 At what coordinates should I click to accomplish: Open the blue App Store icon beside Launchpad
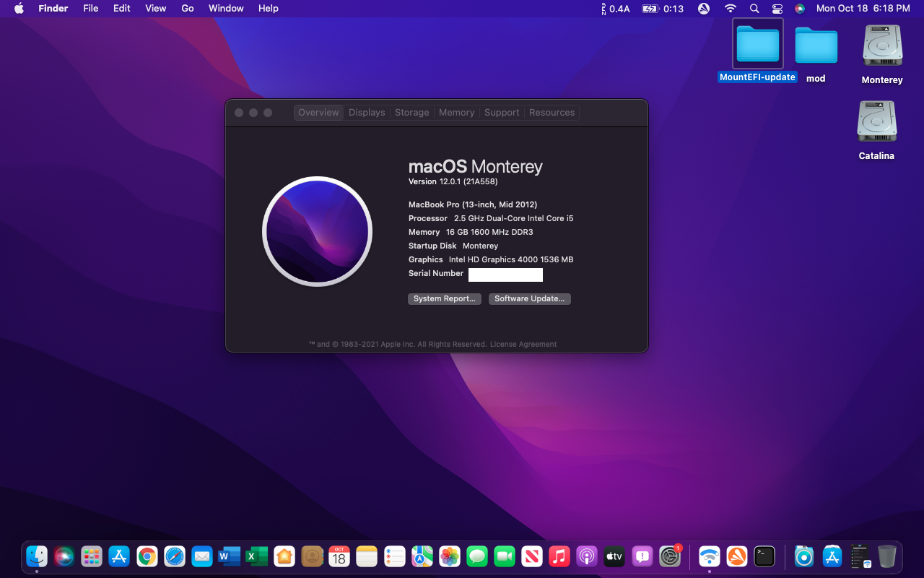point(119,556)
